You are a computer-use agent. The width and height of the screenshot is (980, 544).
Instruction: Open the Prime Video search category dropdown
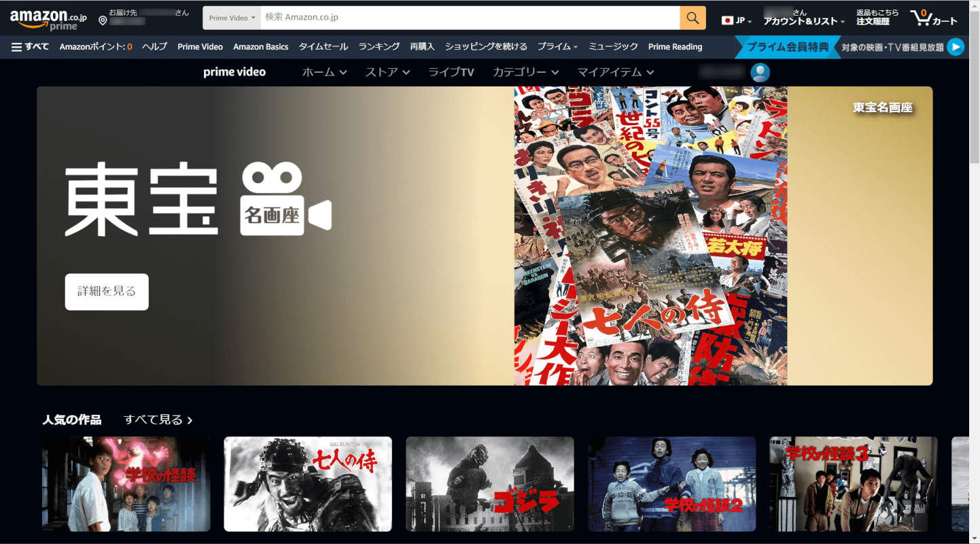tap(232, 18)
